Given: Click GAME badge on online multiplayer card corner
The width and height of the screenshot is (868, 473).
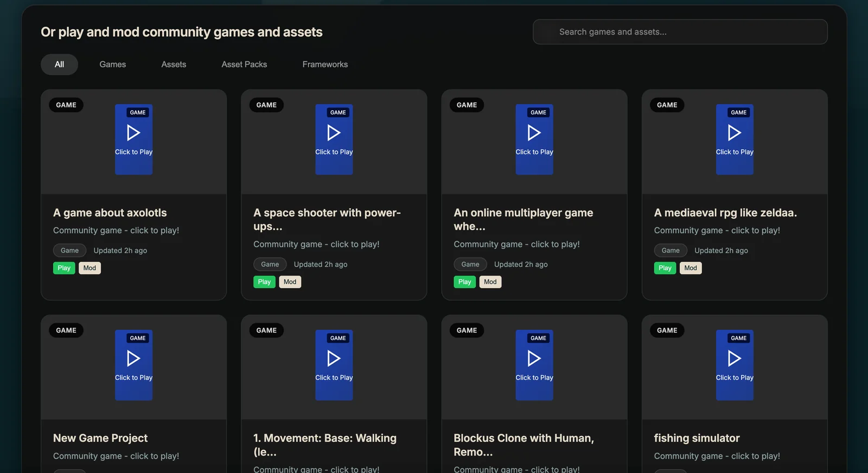Looking at the screenshot, I should [467, 105].
